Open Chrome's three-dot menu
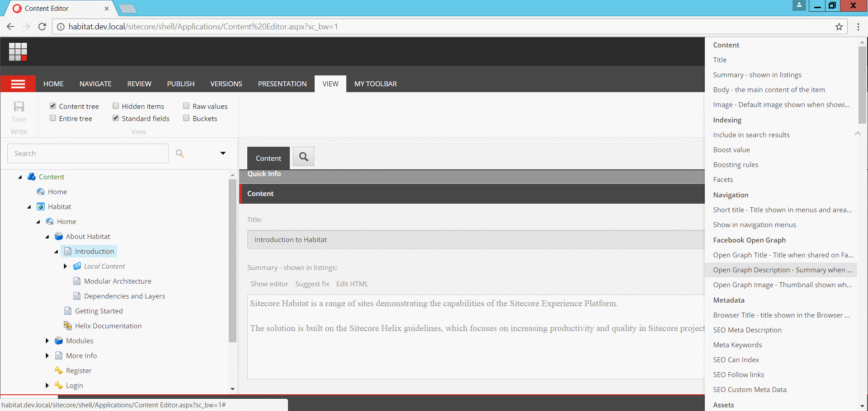 tap(858, 27)
